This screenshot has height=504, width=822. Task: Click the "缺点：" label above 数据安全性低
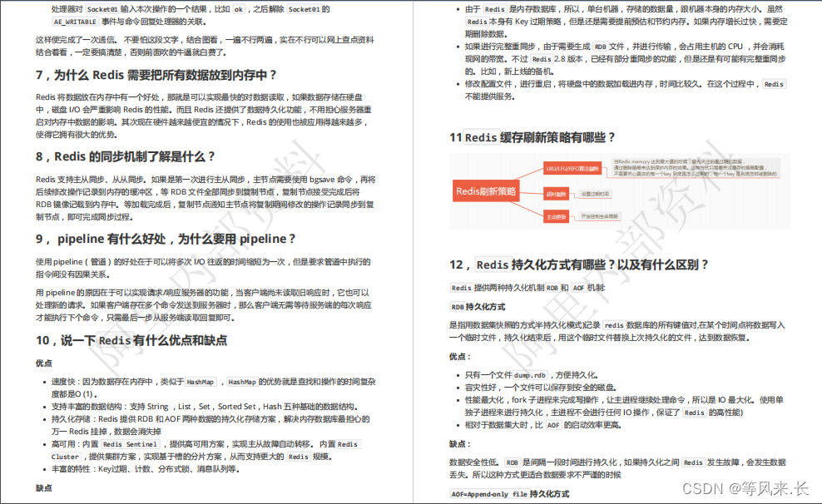[x=460, y=444]
